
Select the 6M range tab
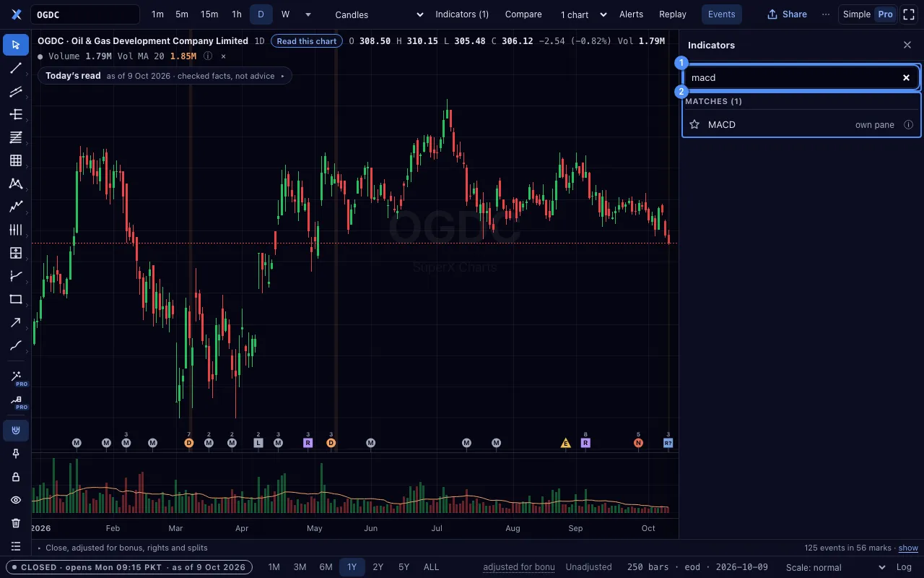coord(326,567)
